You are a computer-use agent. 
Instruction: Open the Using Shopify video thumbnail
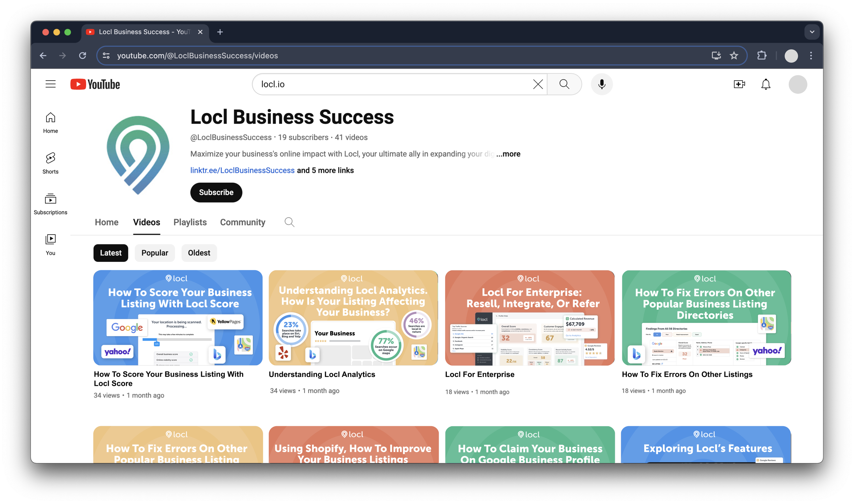[x=354, y=444]
